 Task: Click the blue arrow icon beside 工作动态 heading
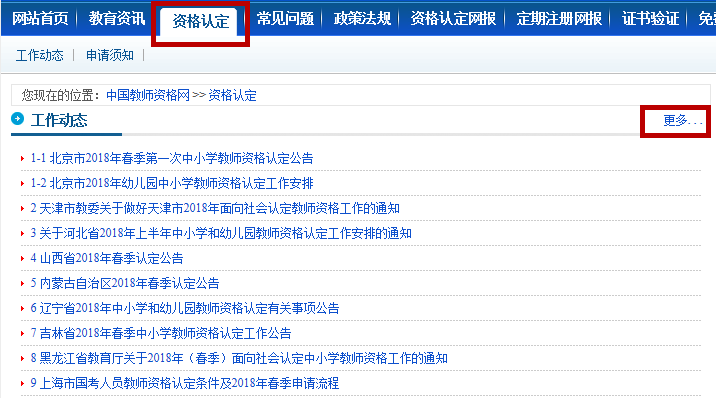[x=17, y=119]
